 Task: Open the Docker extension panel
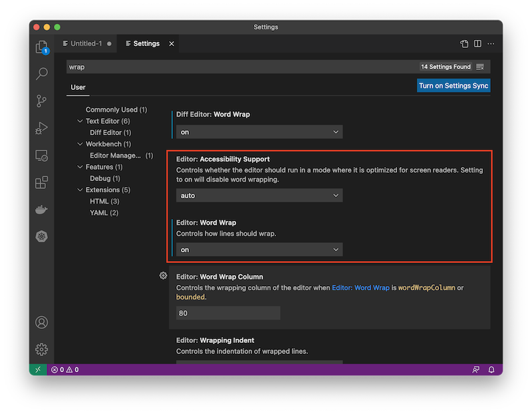pos(41,209)
